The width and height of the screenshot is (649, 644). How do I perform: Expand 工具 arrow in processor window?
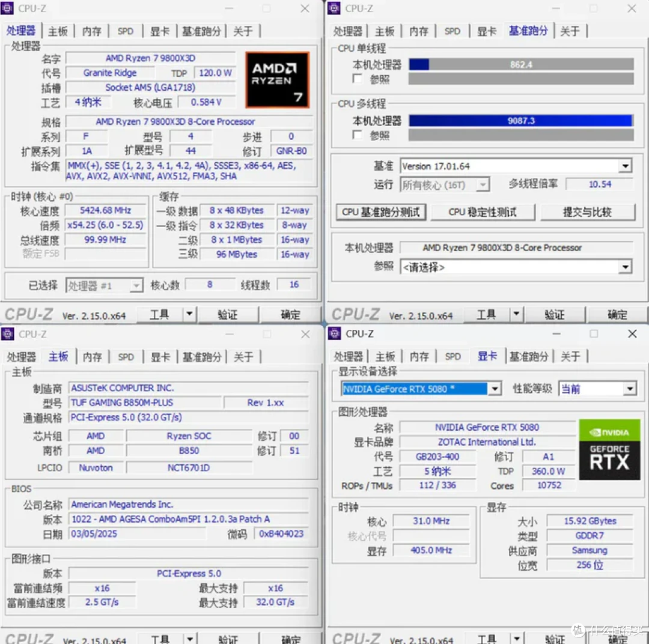click(x=189, y=314)
